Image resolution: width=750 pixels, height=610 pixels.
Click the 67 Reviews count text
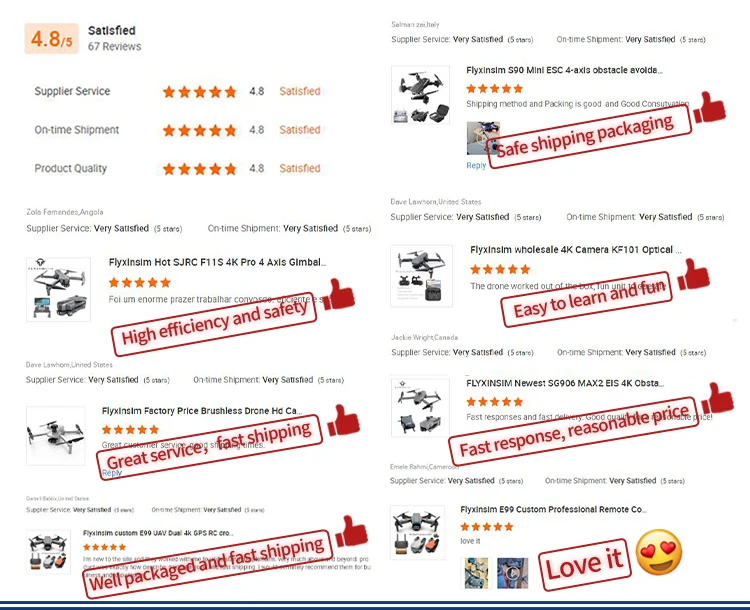(x=114, y=46)
